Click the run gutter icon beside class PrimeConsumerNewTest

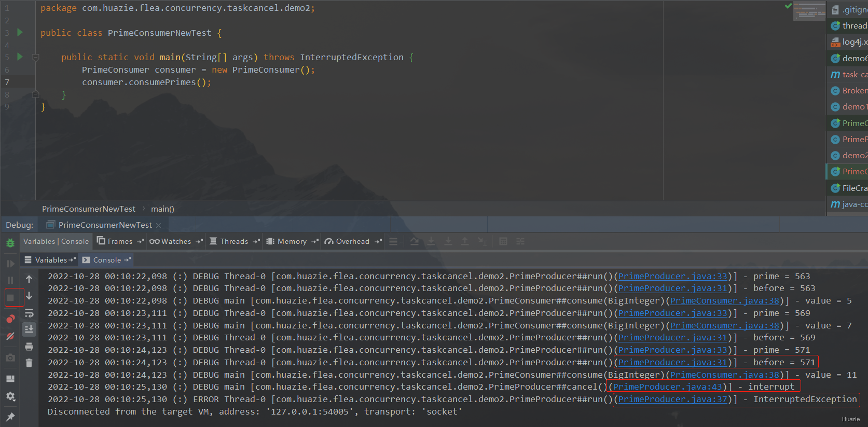coord(20,32)
